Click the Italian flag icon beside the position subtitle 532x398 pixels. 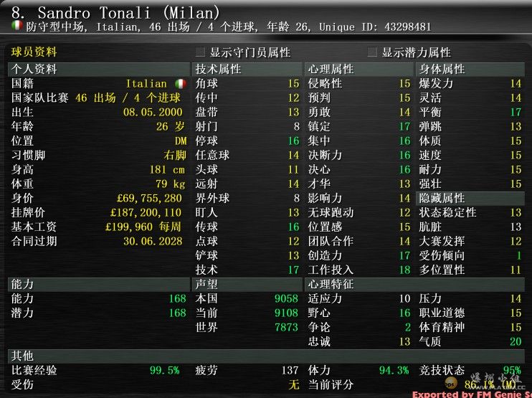[16, 27]
